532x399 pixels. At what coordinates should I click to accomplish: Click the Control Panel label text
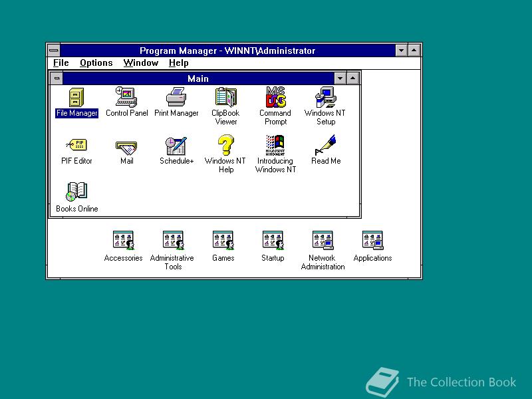tap(127, 113)
